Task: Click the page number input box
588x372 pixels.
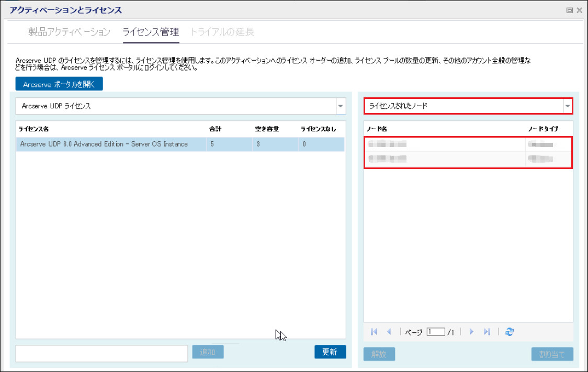Action: click(436, 332)
